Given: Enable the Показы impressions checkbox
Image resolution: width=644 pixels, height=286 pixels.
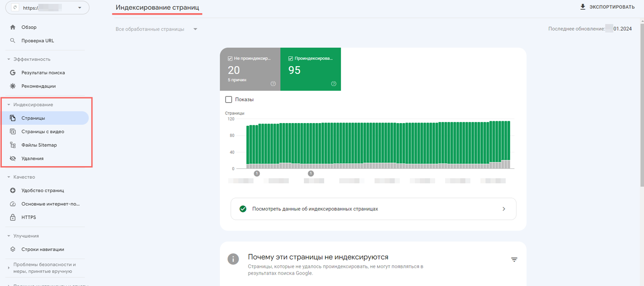Looking at the screenshot, I should (x=229, y=99).
